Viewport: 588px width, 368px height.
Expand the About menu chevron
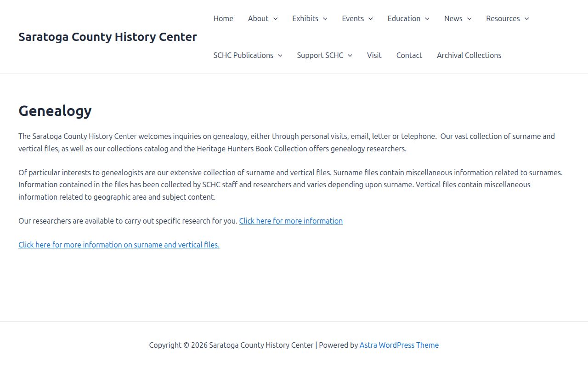pyautogui.click(x=275, y=19)
